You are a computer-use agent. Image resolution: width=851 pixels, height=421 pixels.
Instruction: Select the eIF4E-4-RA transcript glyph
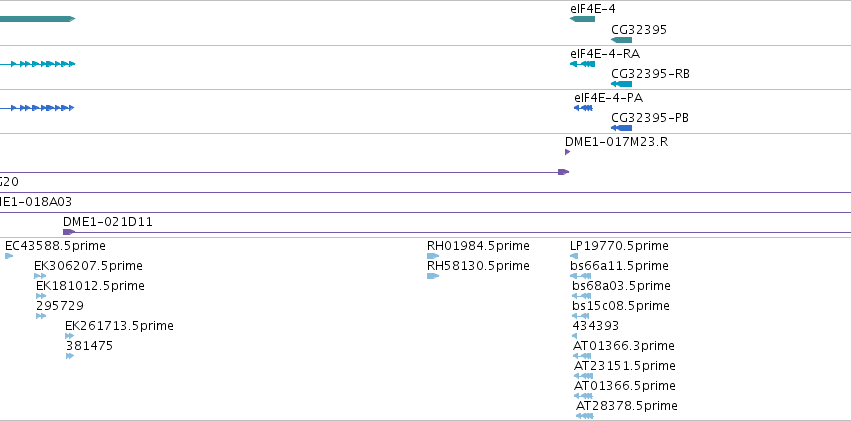coord(582,64)
